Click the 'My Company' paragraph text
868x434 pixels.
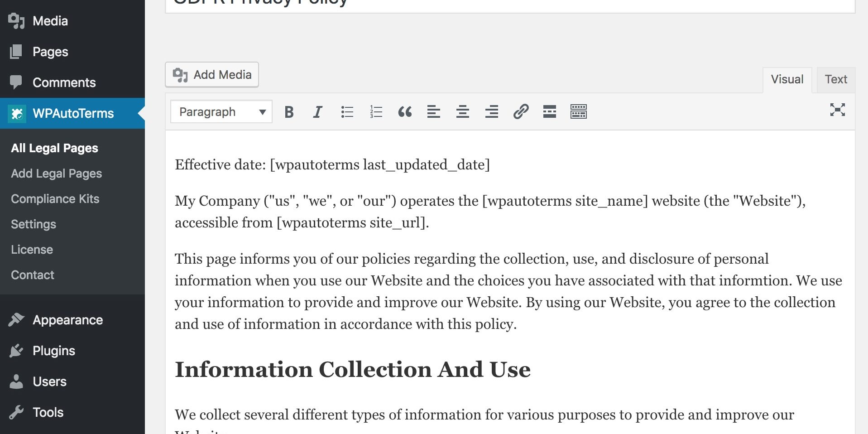(x=490, y=212)
